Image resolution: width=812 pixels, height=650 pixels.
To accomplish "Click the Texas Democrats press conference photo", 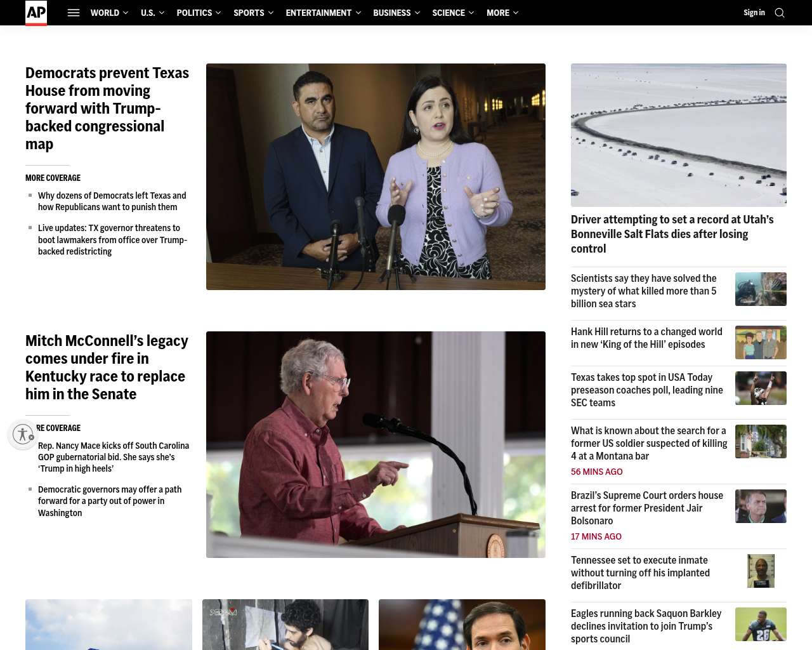I will (376, 176).
